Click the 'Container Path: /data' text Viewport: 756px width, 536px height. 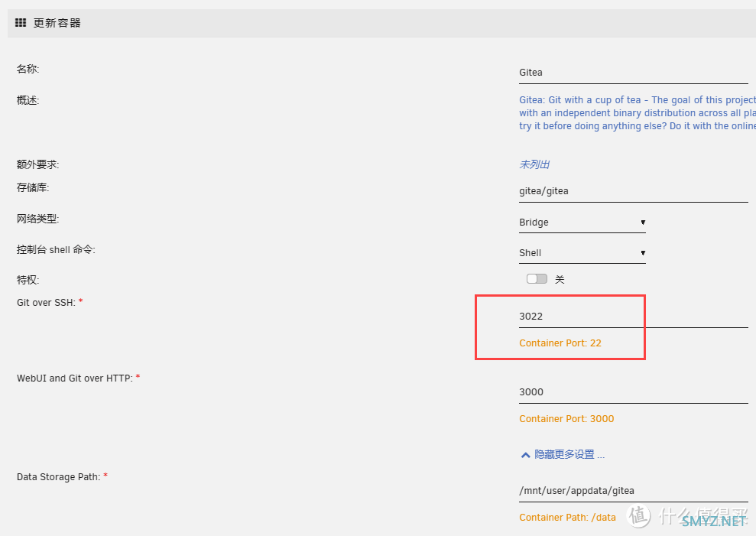click(x=567, y=517)
